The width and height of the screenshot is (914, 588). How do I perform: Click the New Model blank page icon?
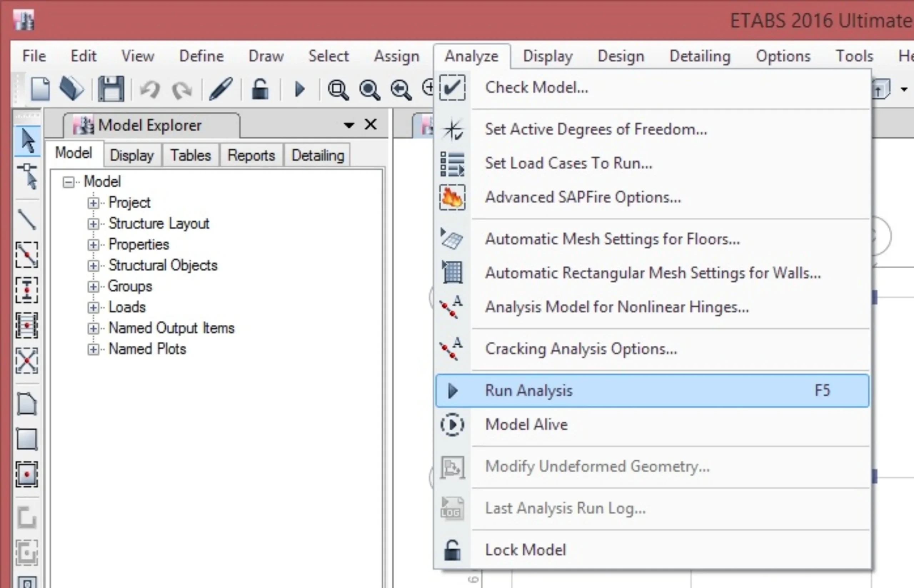pos(40,89)
